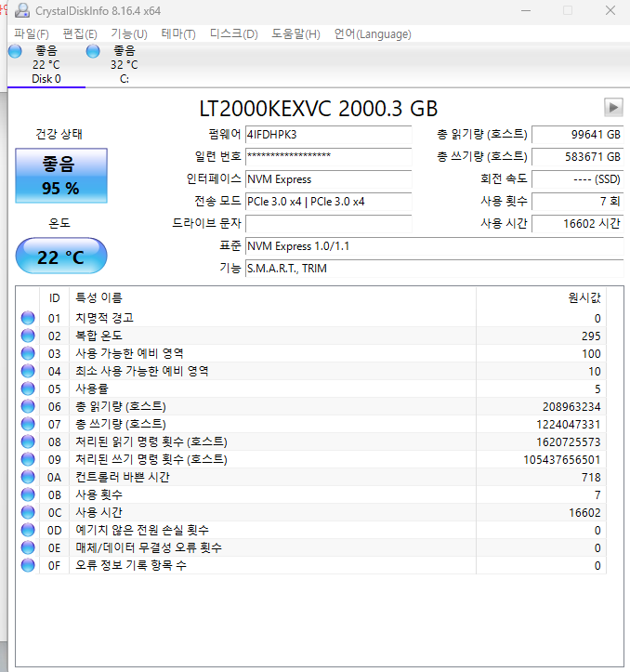
Task: Open the 테마(T) menu
Action: pyautogui.click(x=178, y=33)
